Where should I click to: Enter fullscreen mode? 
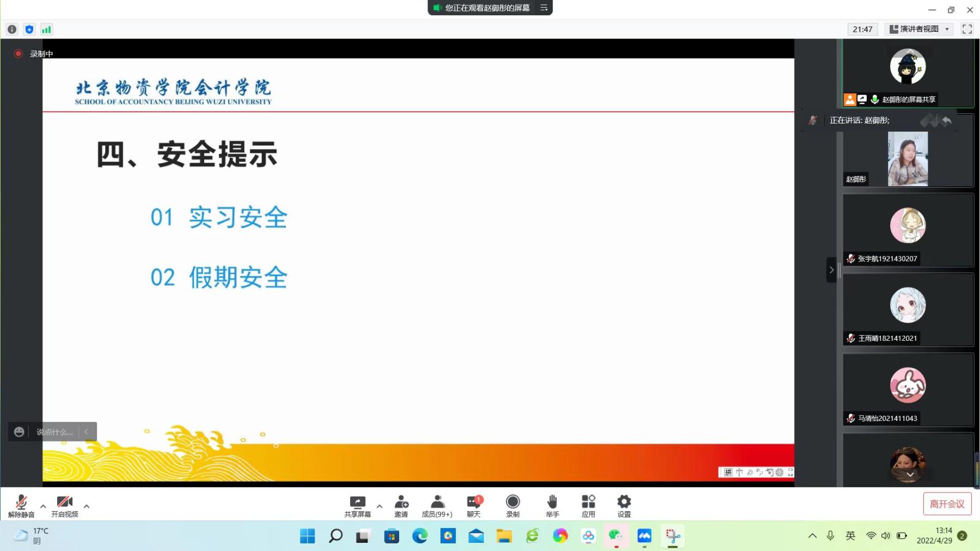[967, 29]
